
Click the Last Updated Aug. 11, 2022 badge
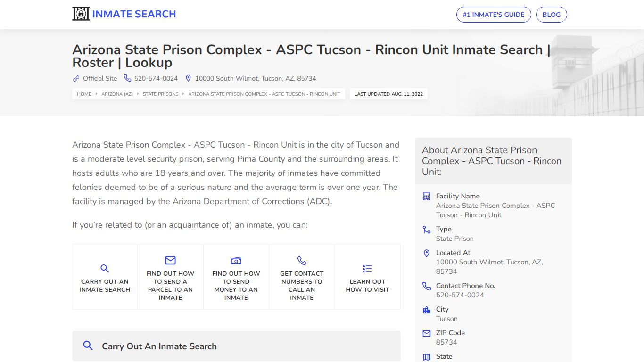(x=388, y=94)
